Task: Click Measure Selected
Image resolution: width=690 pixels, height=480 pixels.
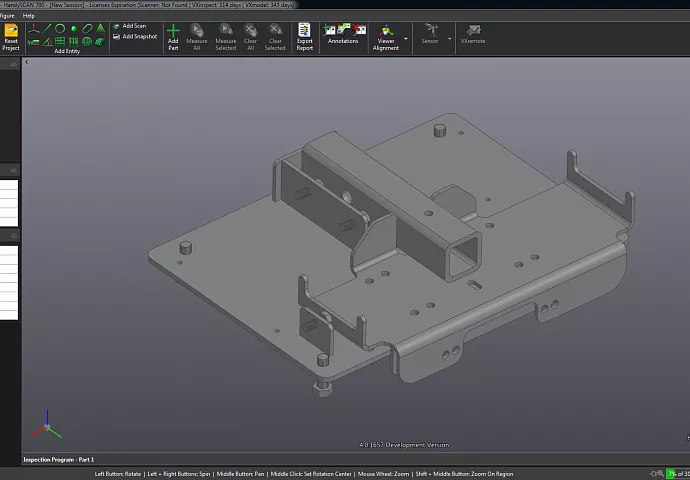Action: pyautogui.click(x=226, y=37)
